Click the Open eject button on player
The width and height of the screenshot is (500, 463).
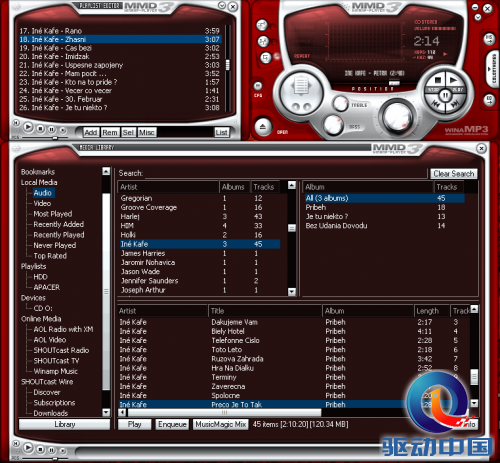pos(263,127)
